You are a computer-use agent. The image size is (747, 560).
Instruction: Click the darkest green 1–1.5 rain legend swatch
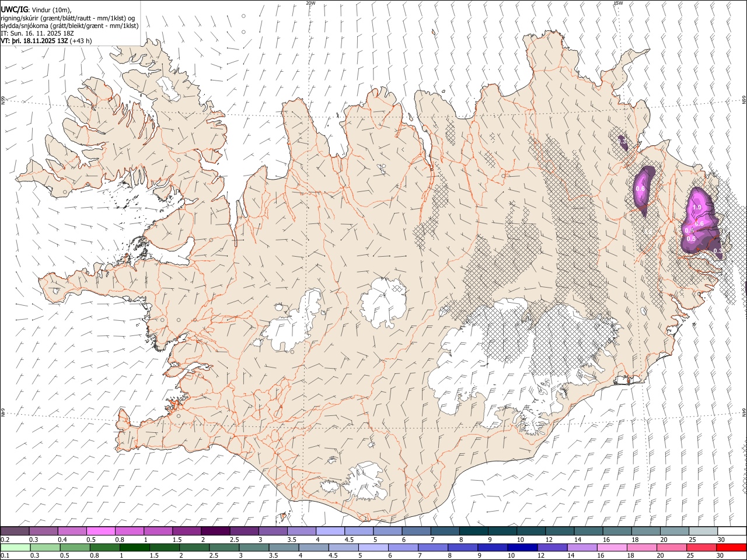134,547
